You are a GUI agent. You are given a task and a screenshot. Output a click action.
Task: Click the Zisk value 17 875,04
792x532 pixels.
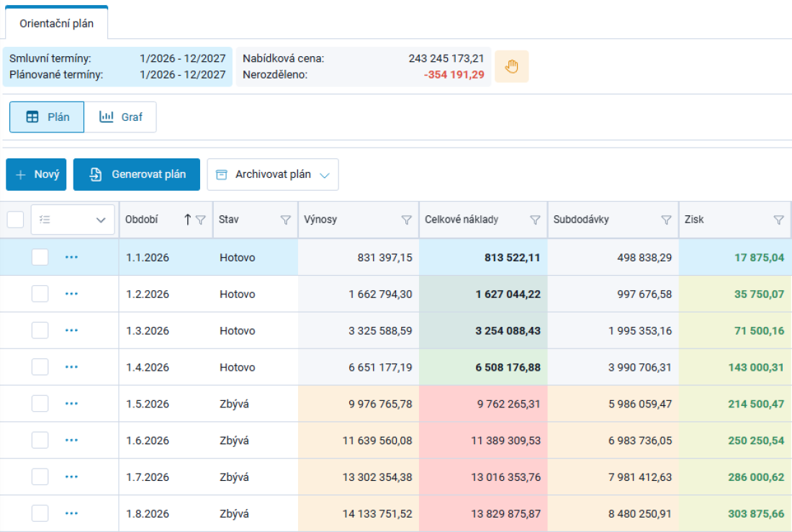[x=759, y=258]
